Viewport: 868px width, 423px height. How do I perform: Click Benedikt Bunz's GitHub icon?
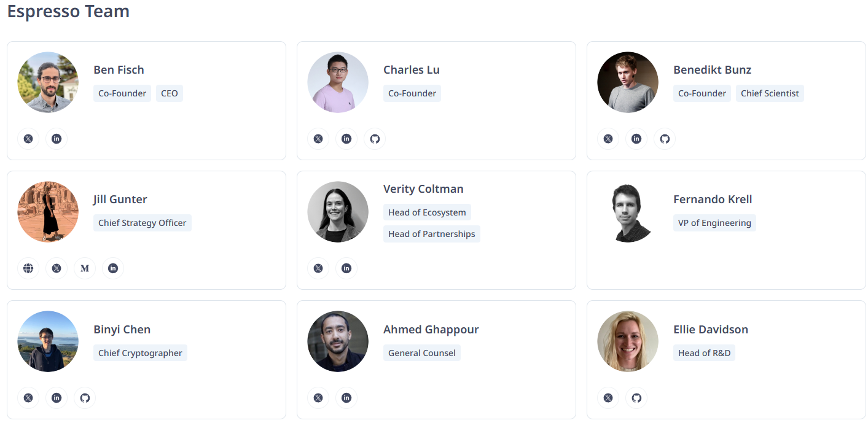tap(665, 139)
